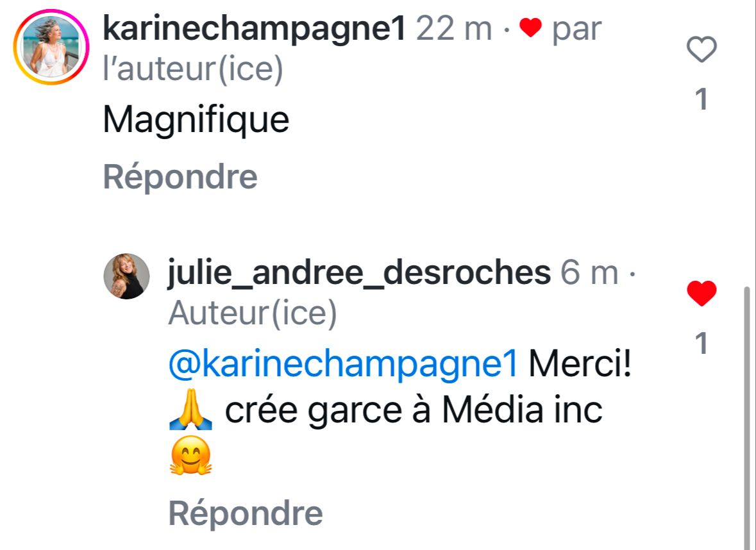Click the karinechampagne1 username
The image size is (756, 550).
point(254,29)
